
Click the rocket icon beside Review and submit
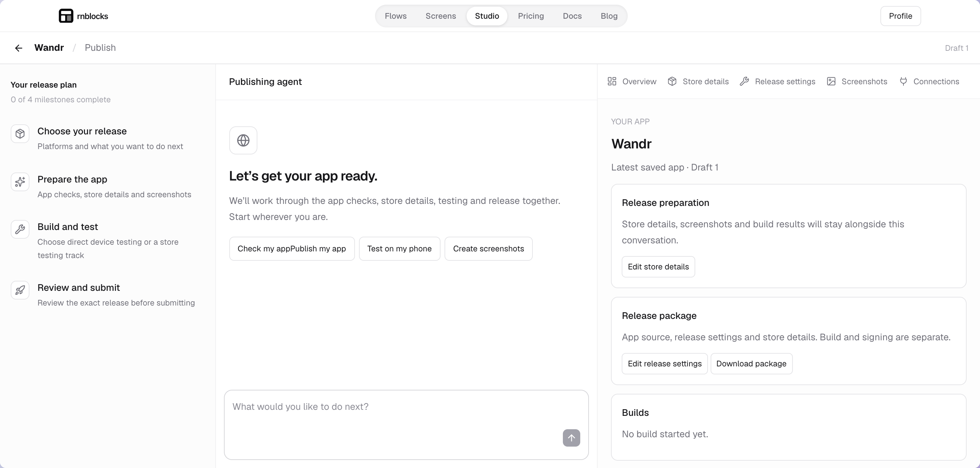coord(20,290)
